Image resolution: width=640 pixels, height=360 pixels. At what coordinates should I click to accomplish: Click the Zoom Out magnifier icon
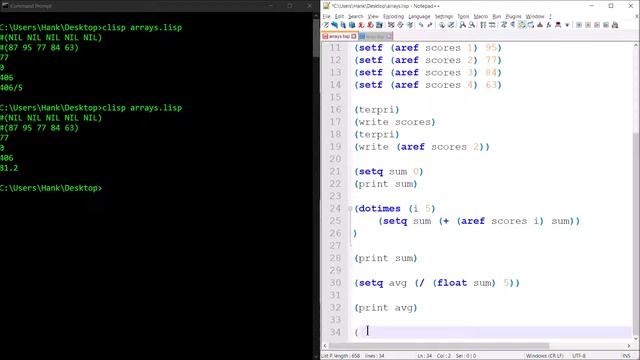(x=471, y=25)
